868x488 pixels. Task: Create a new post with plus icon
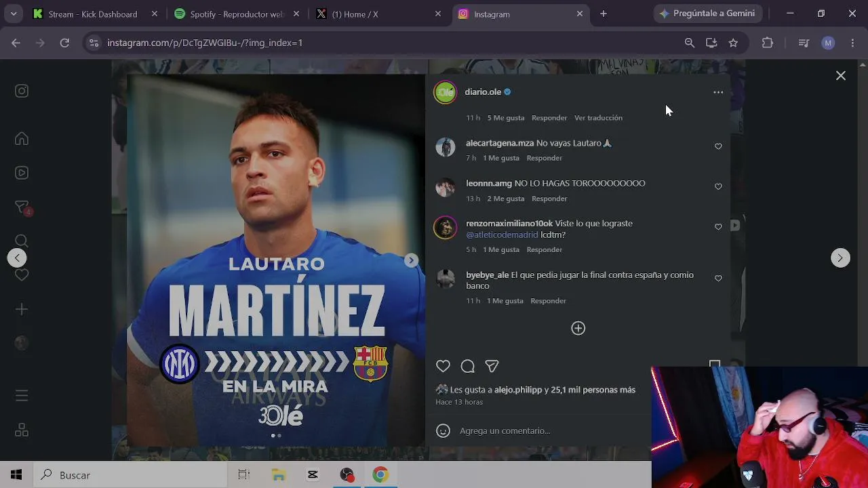tap(22, 309)
